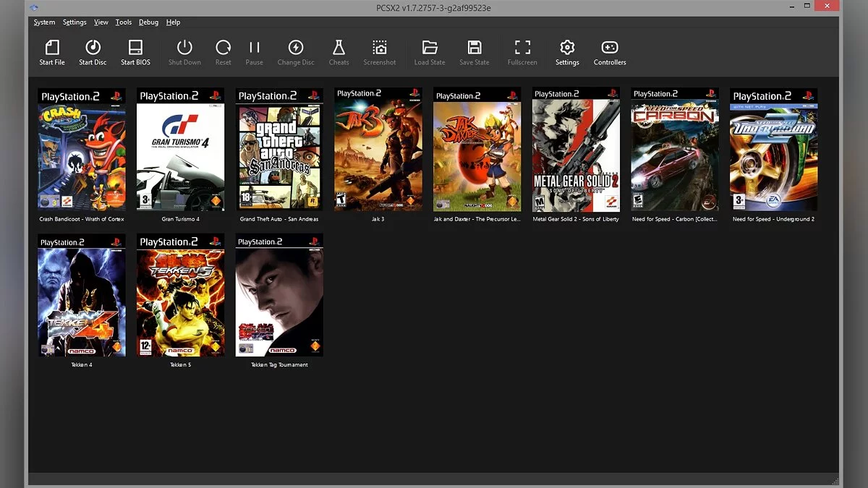Open the Debug menu
The image size is (868, 488).
point(148,22)
